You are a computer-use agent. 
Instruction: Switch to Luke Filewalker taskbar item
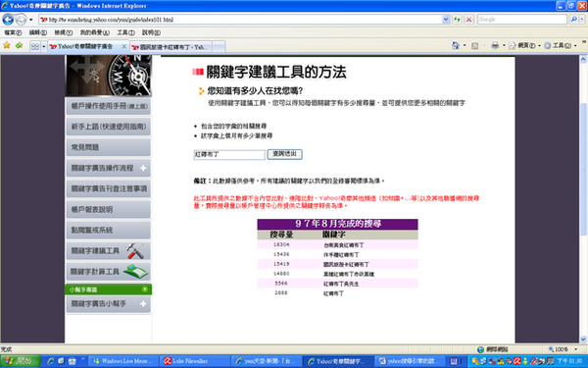click(195, 361)
